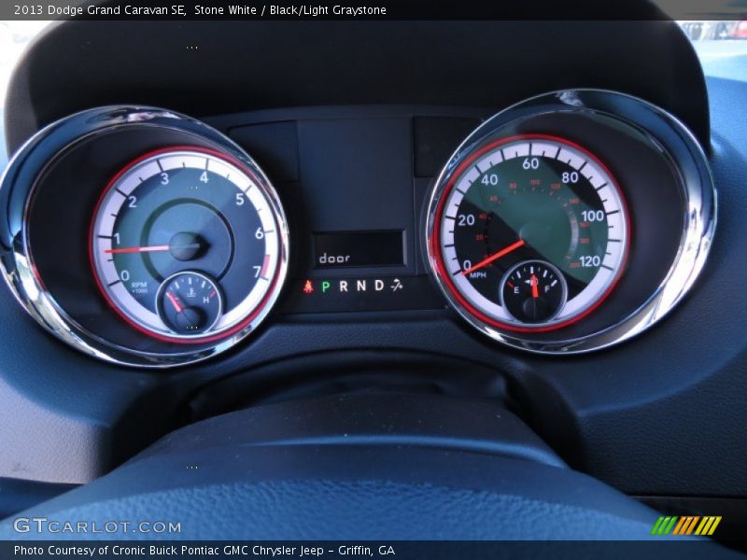Click the H mark on temperature gauge
Viewport: 747px width, 560px height.
pos(206,300)
